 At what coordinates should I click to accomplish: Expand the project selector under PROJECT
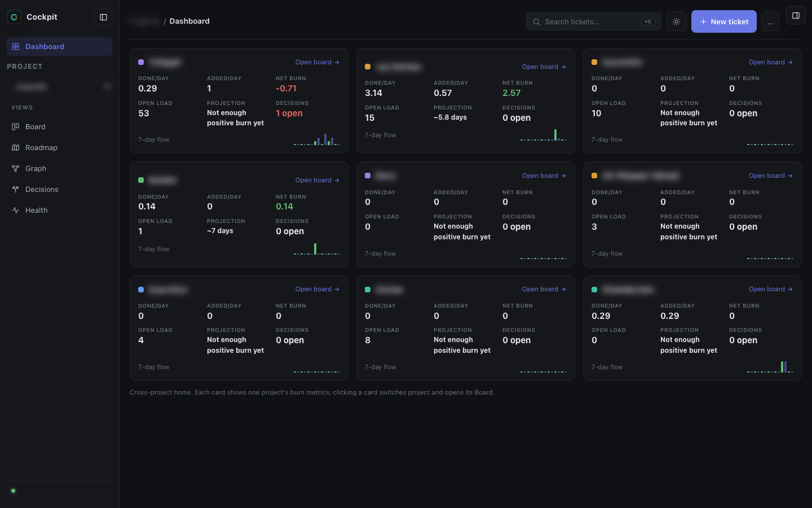point(59,86)
